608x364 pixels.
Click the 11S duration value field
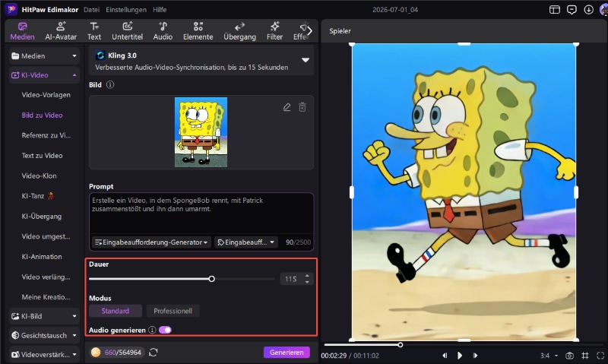pyautogui.click(x=291, y=279)
